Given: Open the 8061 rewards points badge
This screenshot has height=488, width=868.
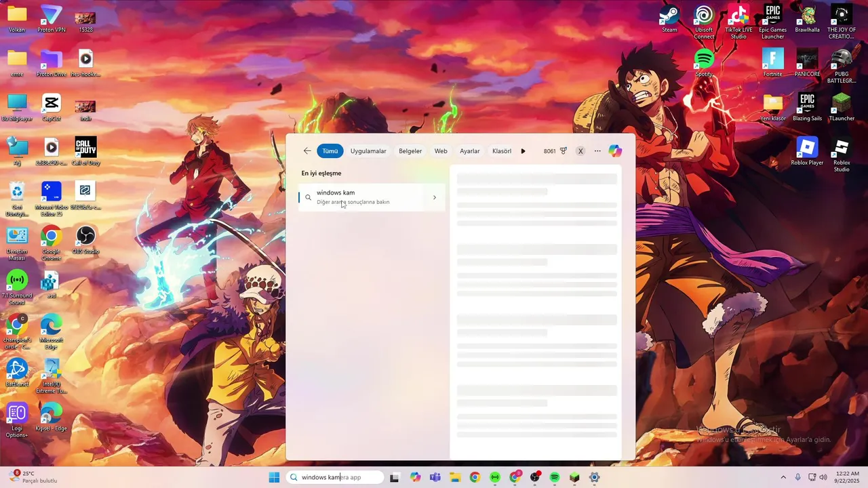Looking at the screenshot, I should point(555,151).
